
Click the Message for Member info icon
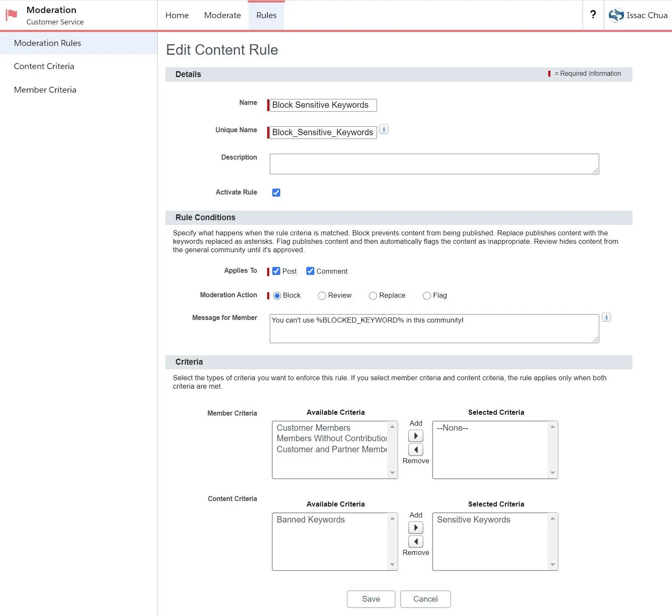click(606, 317)
